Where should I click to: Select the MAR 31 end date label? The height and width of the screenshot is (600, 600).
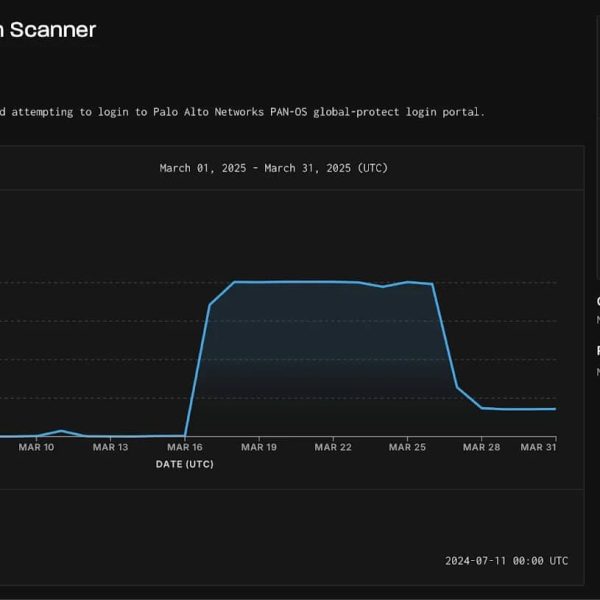pos(538,447)
